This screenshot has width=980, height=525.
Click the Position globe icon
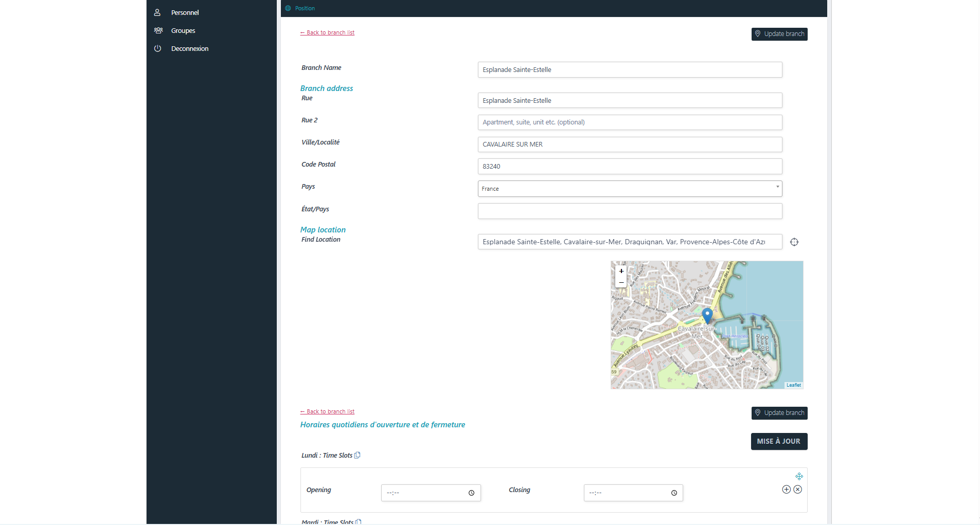pyautogui.click(x=288, y=8)
